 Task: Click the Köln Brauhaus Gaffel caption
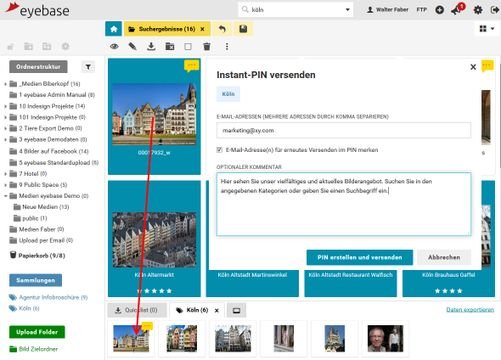(449, 275)
